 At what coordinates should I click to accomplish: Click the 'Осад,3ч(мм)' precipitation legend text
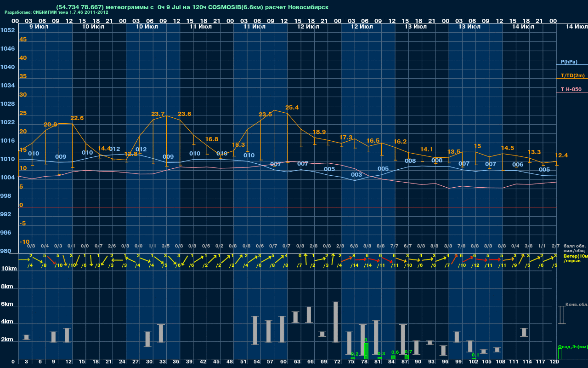[x=573, y=346]
